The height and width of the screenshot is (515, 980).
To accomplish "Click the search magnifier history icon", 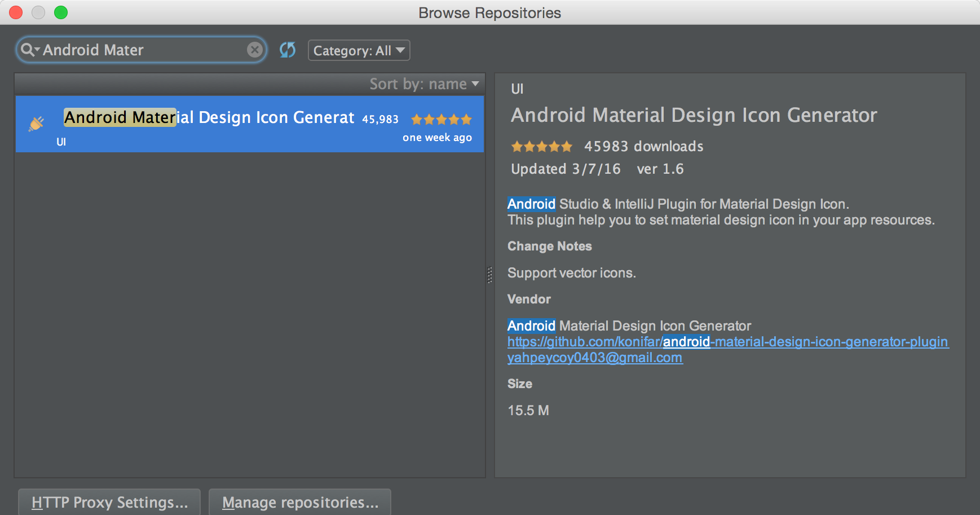I will pyautogui.click(x=29, y=50).
